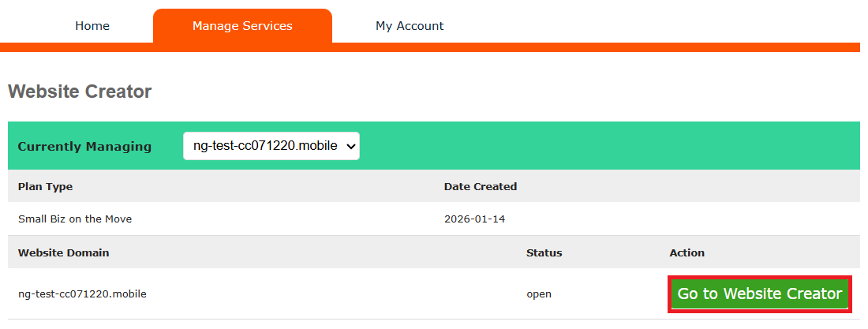Click the Website Creator page heading
This screenshot has height=329, width=868.
point(80,92)
